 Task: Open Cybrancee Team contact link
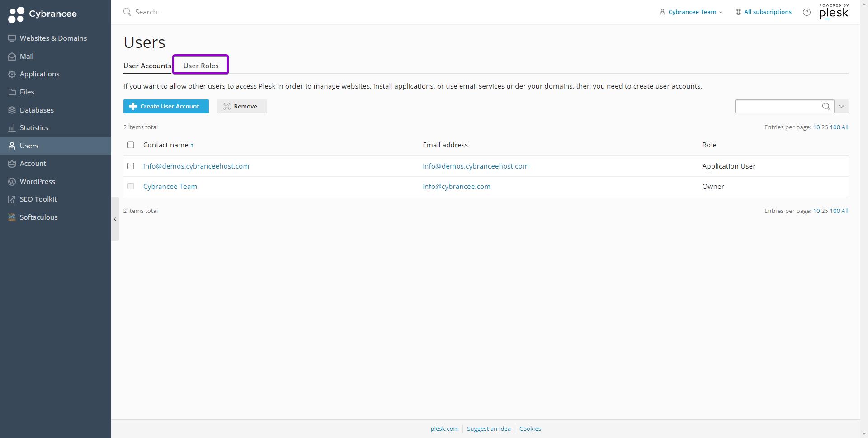point(170,187)
